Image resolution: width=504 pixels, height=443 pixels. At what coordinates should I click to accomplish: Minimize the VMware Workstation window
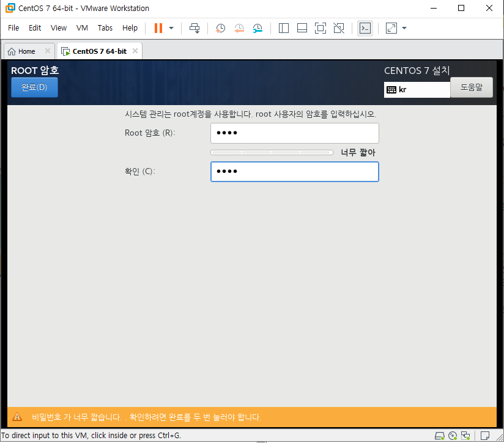[x=434, y=8]
